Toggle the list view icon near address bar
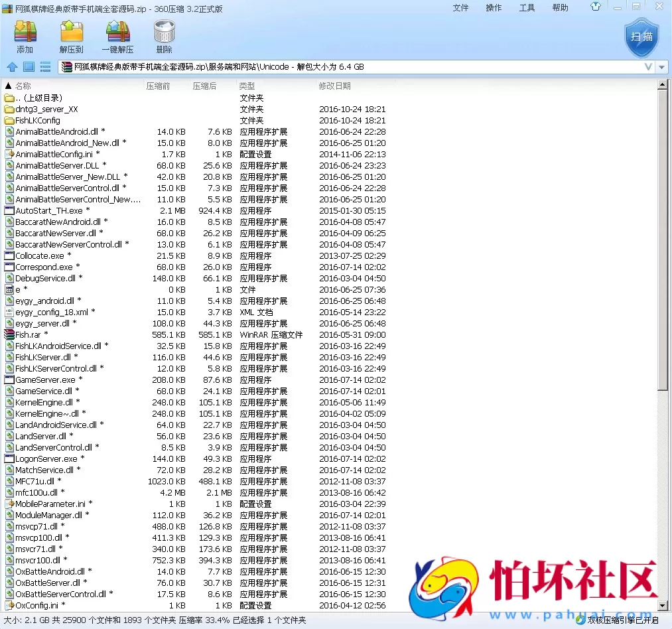The image size is (672, 629). [44, 66]
